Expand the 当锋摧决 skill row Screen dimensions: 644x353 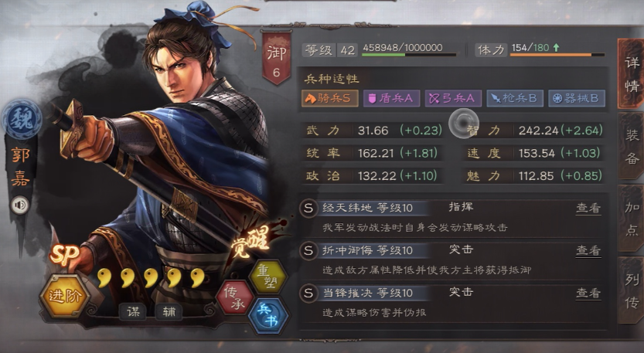pos(453,303)
